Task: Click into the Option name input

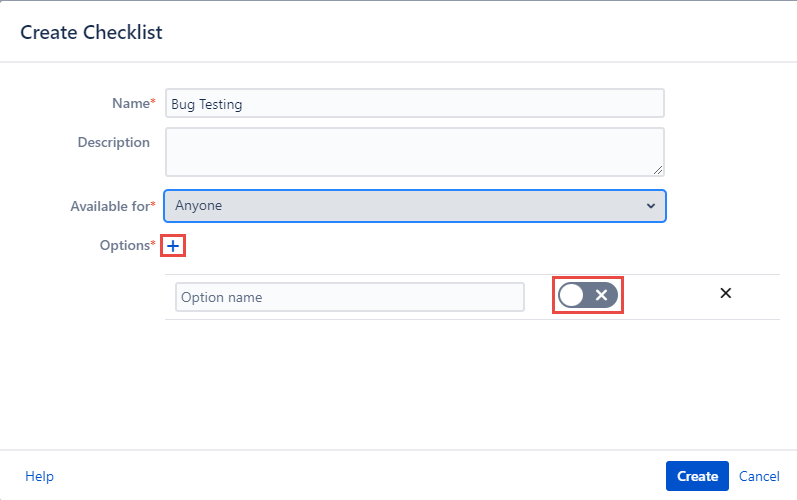Action: [x=349, y=297]
